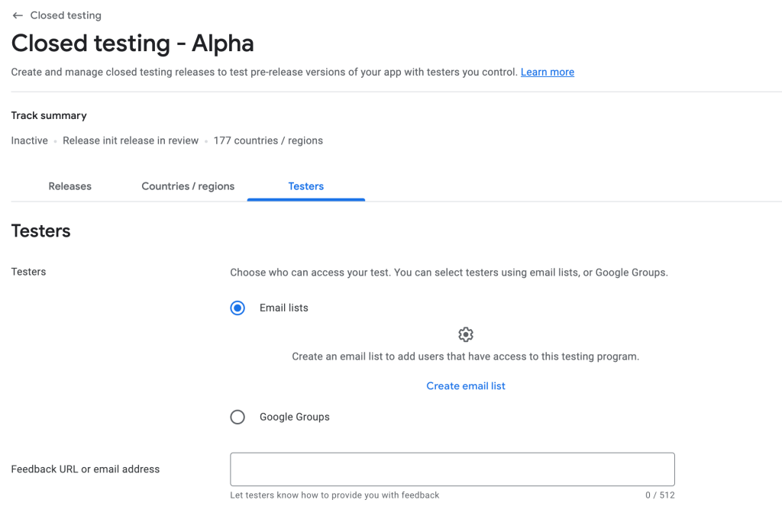This screenshot has width=782, height=532.
Task: Click the Google Groups option label
Action: click(x=294, y=417)
